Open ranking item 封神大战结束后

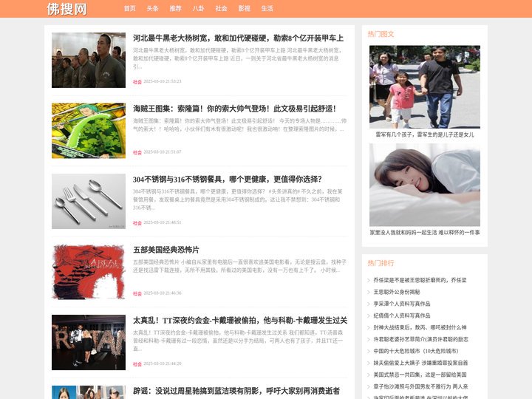(420, 327)
